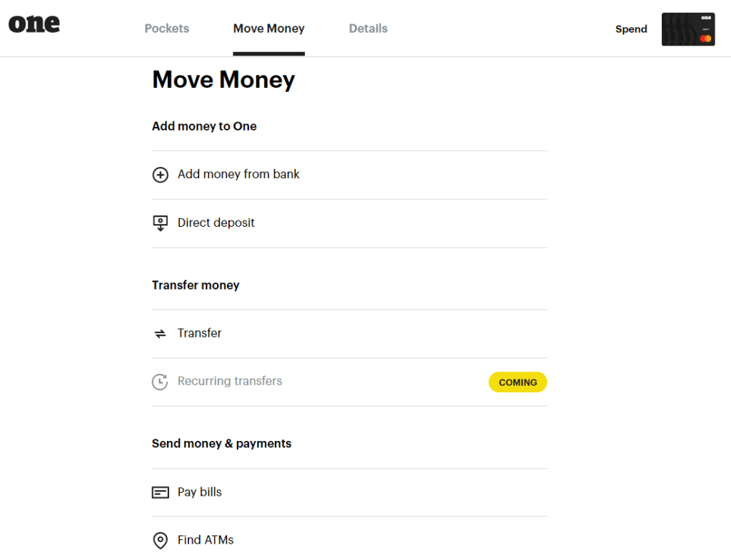Click the black One card thumbnail

point(687,29)
